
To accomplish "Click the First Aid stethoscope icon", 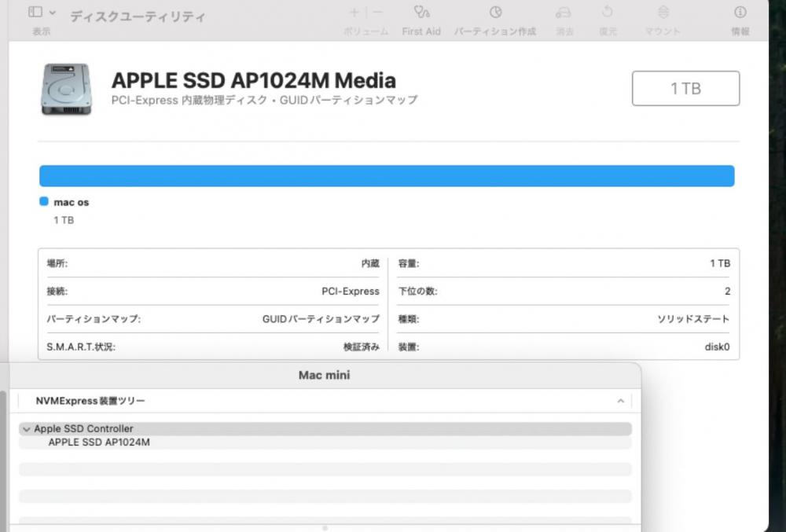I will (x=422, y=13).
